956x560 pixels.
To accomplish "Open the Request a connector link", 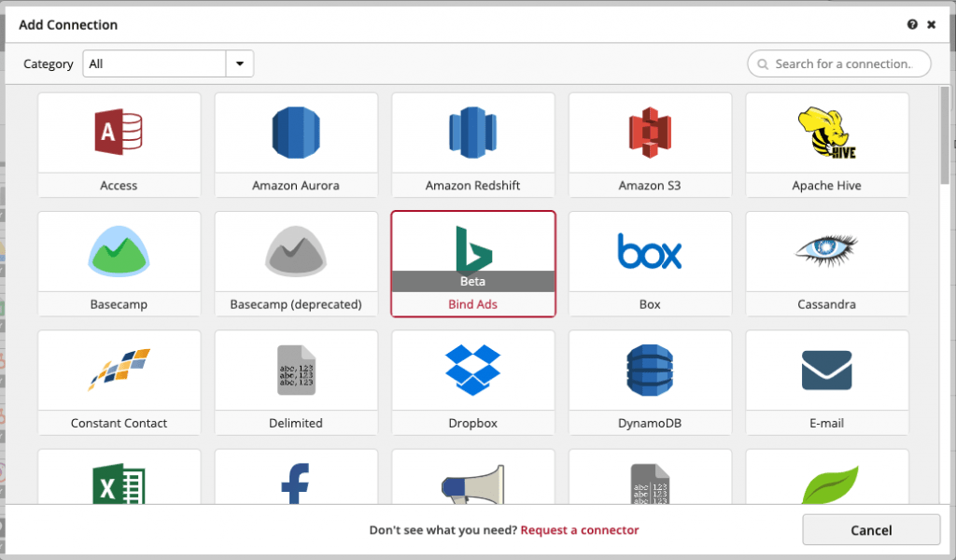I will (x=580, y=530).
